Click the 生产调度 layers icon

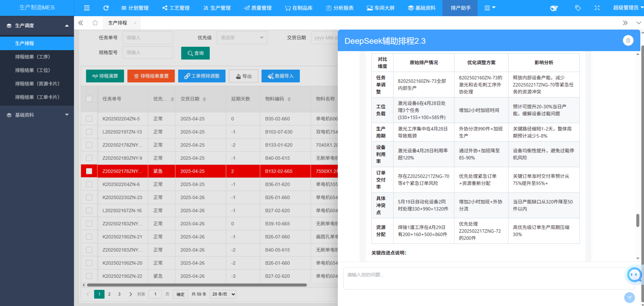[9, 26]
